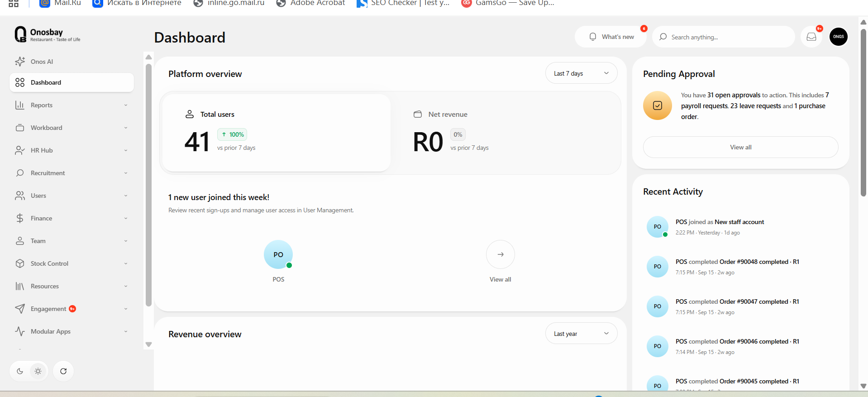868x397 pixels.
Task: Click the Search anything field
Action: point(723,37)
